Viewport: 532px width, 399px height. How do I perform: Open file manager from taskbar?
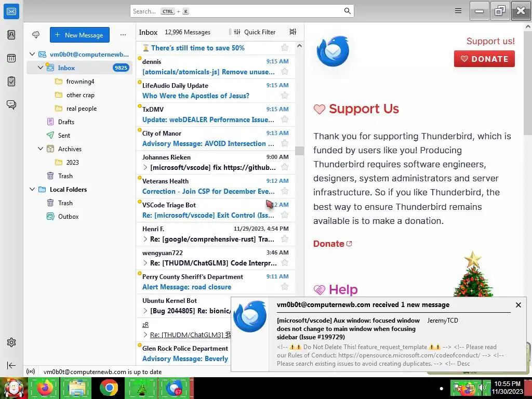tap(77, 388)
